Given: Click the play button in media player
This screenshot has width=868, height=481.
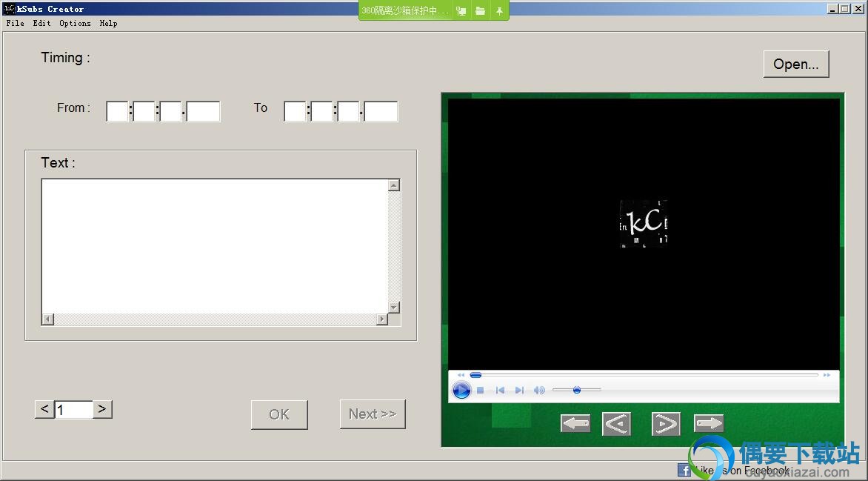Looking at the screenshot, I should click(x=461, y=390).
